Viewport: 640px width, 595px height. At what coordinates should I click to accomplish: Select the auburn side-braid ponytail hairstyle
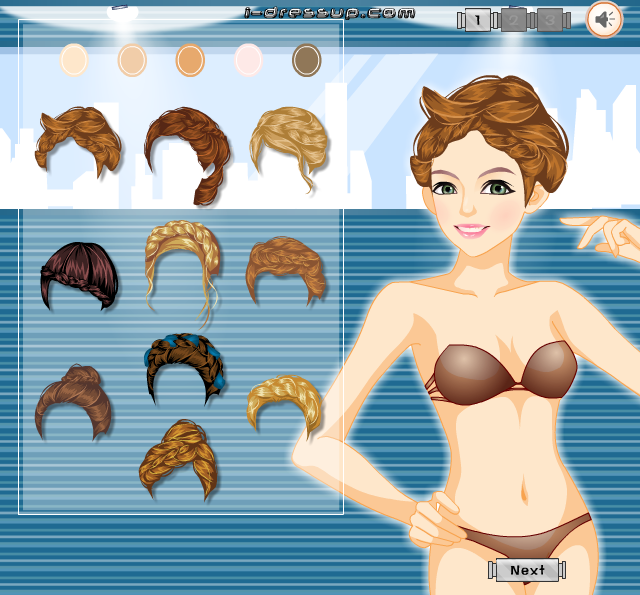188,155
